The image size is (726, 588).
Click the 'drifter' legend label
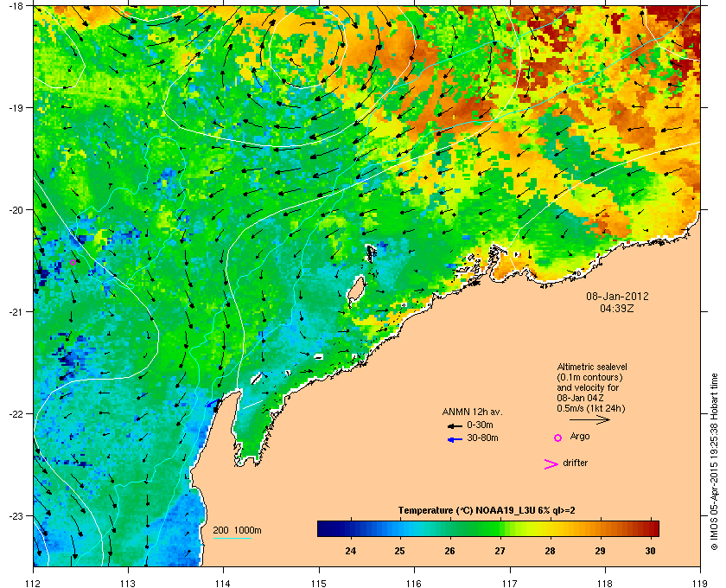(575, 463)
